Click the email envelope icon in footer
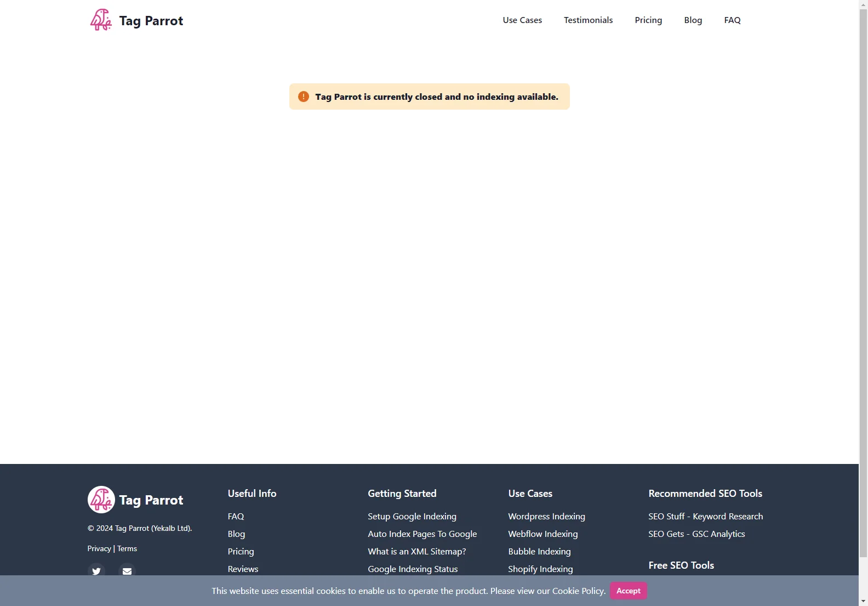The image size is (868, 606). [x=127, y=571]
